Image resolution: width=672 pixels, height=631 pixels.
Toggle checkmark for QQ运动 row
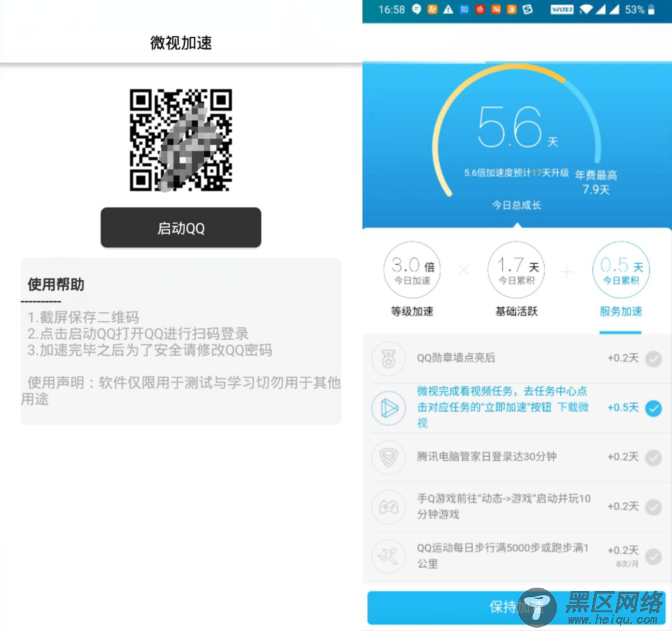tap(653, 556)
